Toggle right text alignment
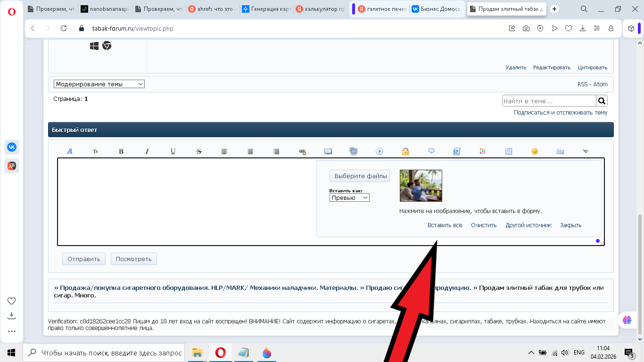The width and height of the screenshot is (644, 362). pos(276,151)
